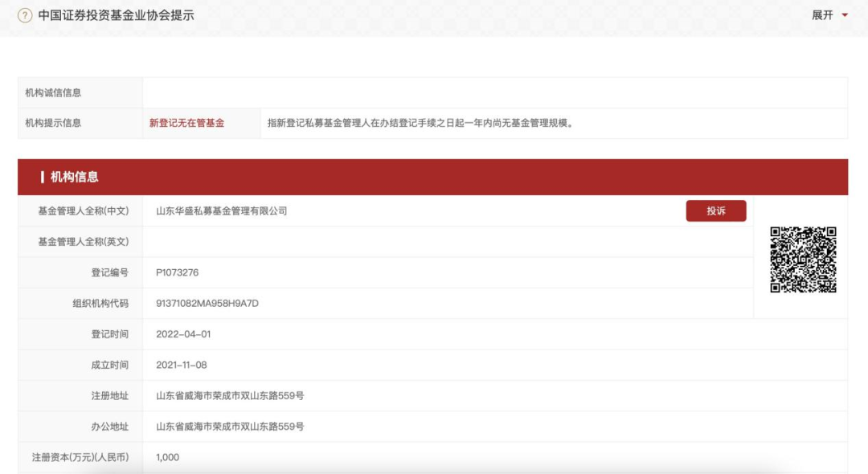The image size is (868, 474).
Task: Click the 登记编号 label
Action: tap(109, 272)
